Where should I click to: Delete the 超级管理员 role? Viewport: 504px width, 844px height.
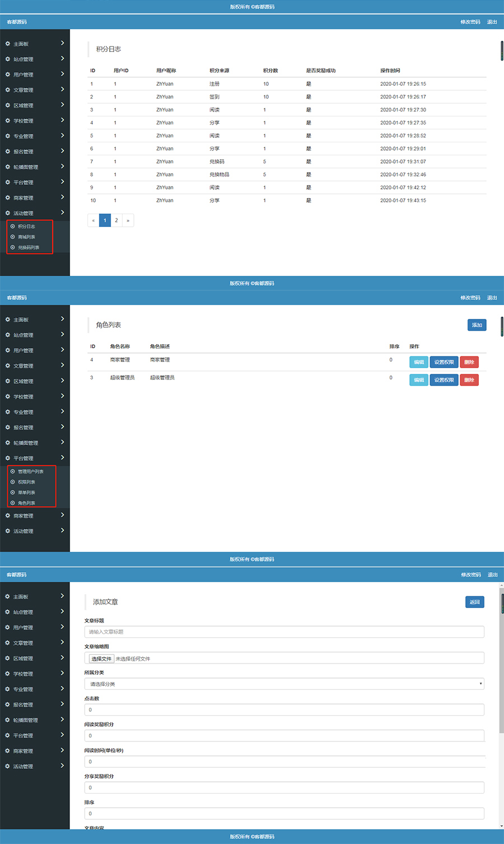click(469, 380)
